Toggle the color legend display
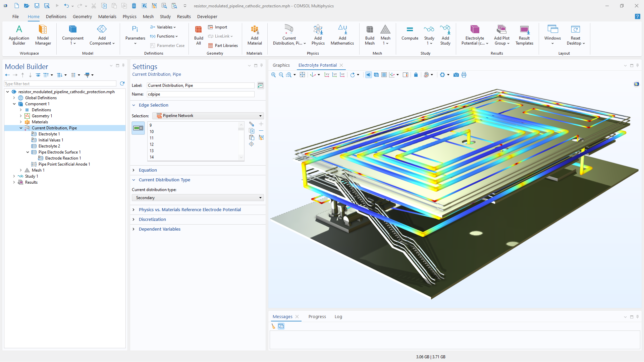Screen dimensions: 644x362 pos(406,75)
